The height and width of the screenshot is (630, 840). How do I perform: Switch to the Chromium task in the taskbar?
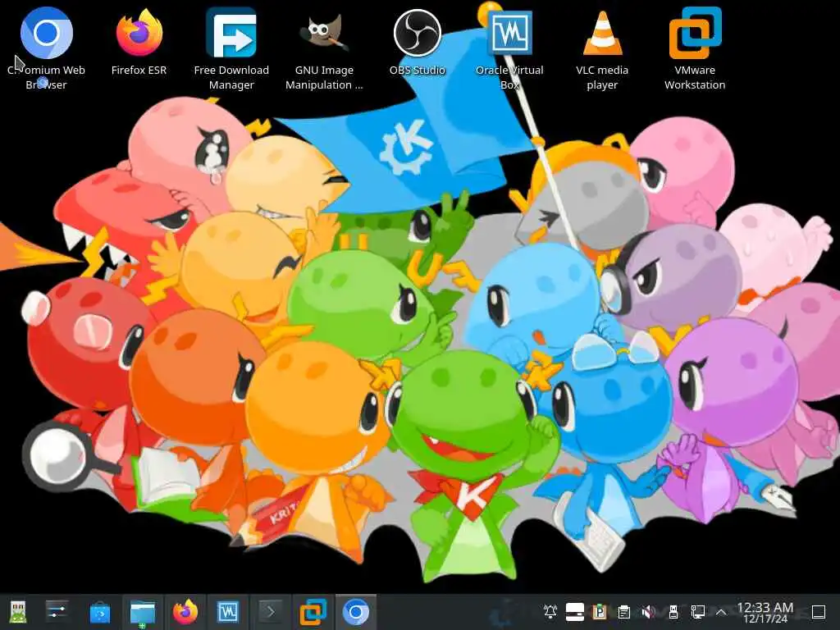[x=356, y=612]
